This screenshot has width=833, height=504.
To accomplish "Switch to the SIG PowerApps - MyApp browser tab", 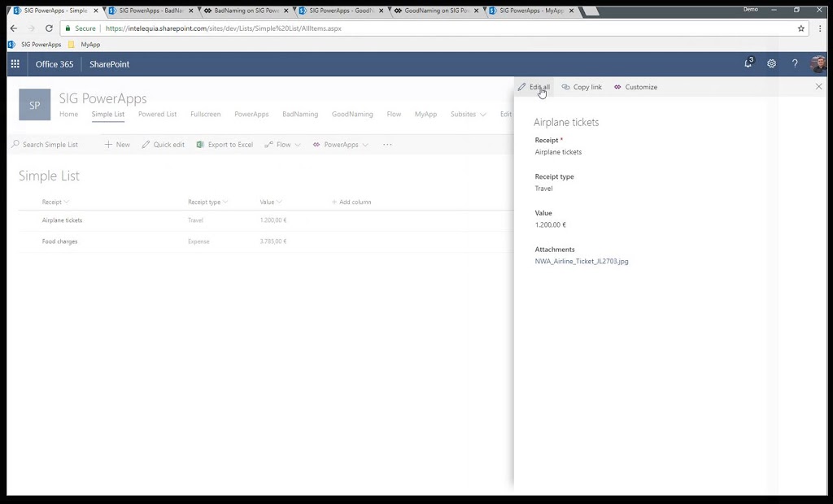I will pyautogui.click(x=531, y=11).
